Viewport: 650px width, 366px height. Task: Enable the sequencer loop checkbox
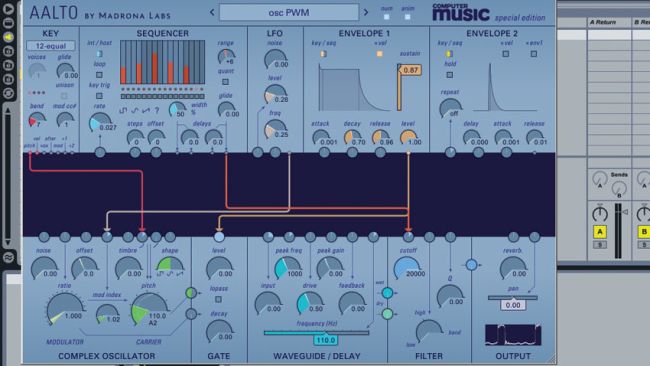click(99, 75)
